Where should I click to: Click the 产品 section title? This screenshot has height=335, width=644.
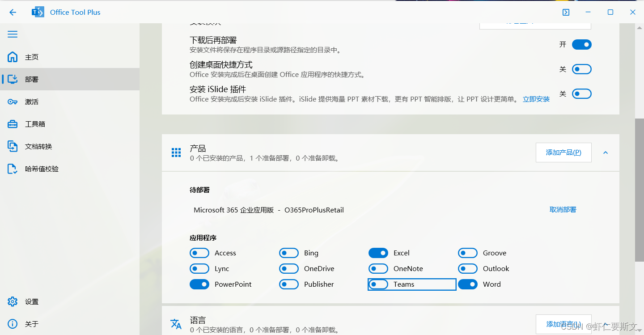pos(198,148)
